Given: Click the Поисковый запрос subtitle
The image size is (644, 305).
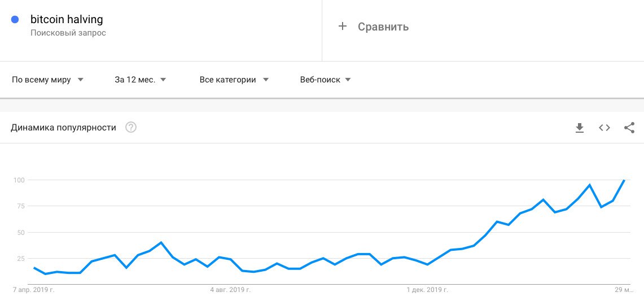Looking at the screenshot, I should [68, 33].
